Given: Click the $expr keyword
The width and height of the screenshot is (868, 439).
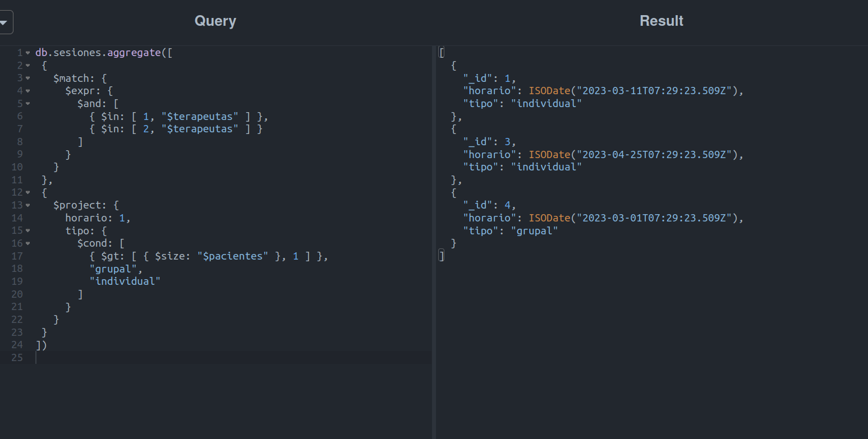Looking at the screenshot, I should coord(83,91).
